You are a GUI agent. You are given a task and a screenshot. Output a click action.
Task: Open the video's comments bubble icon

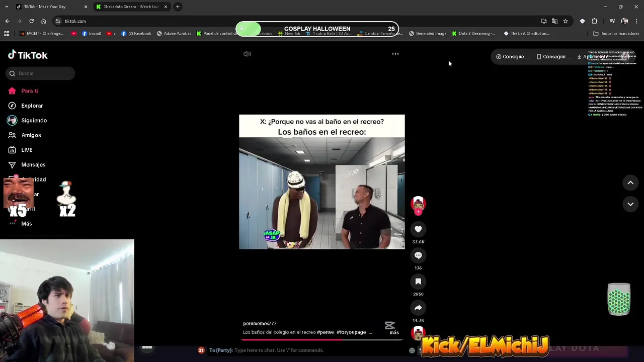tap(418, 255)
